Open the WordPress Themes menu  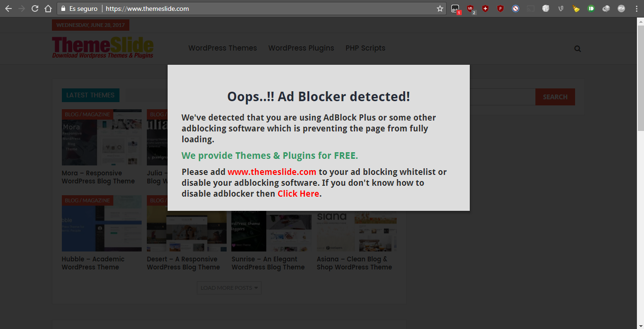coord(223,48)
